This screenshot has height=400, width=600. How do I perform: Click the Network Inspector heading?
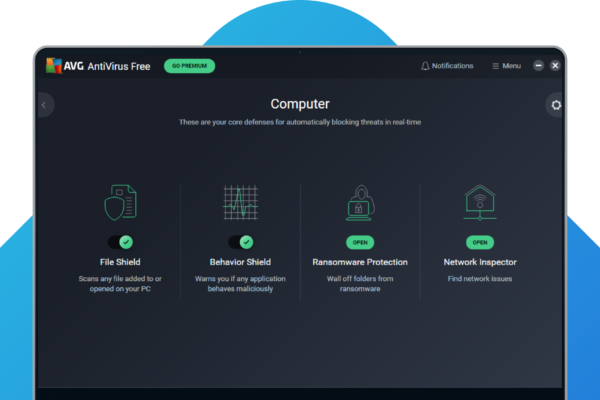[480, 262]
